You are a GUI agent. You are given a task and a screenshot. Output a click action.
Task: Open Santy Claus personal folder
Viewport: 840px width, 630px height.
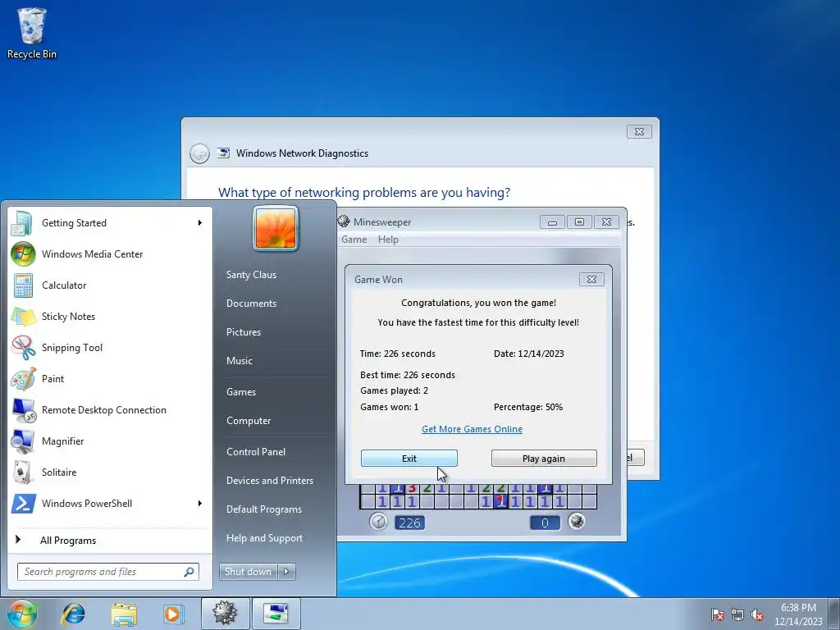(x=251, y=274)
